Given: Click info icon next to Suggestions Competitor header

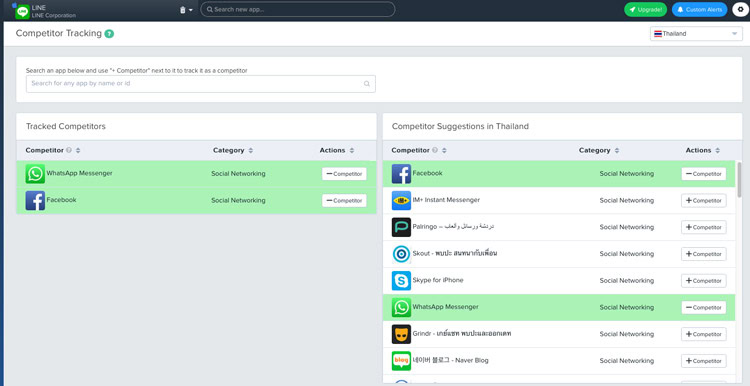Looking at the screenshot, I should click(x=435, y=150).
